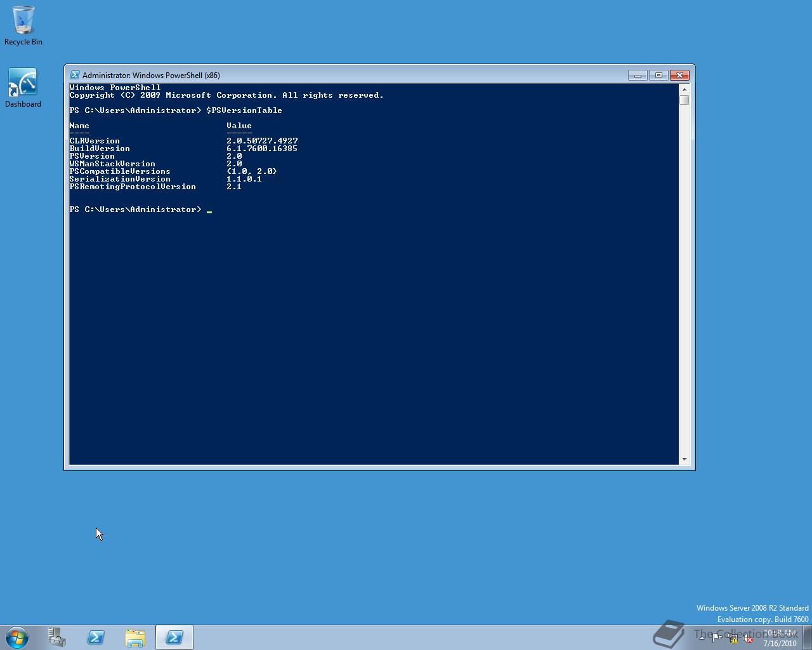Click the value 1.1.0.1
The height and width of the screenshot is (650, 812).
[x=244, y=179]
